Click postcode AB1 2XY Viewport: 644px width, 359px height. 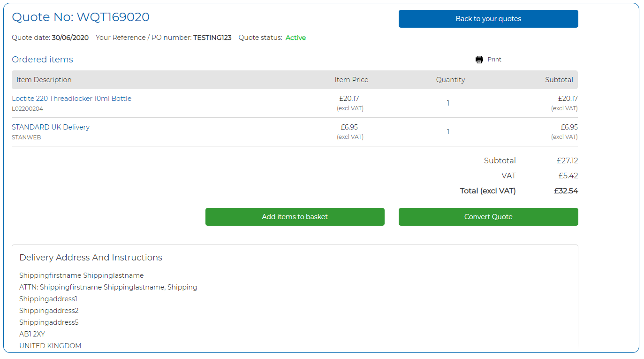[32, 334]
